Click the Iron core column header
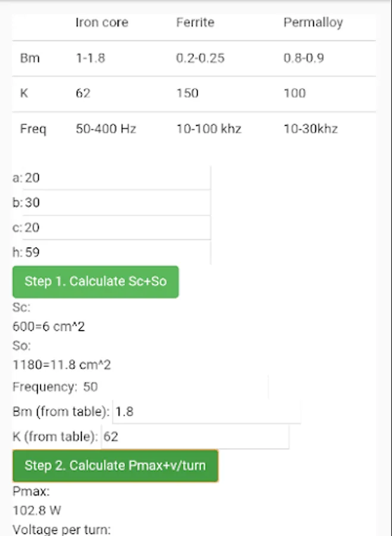 point(102,23)
